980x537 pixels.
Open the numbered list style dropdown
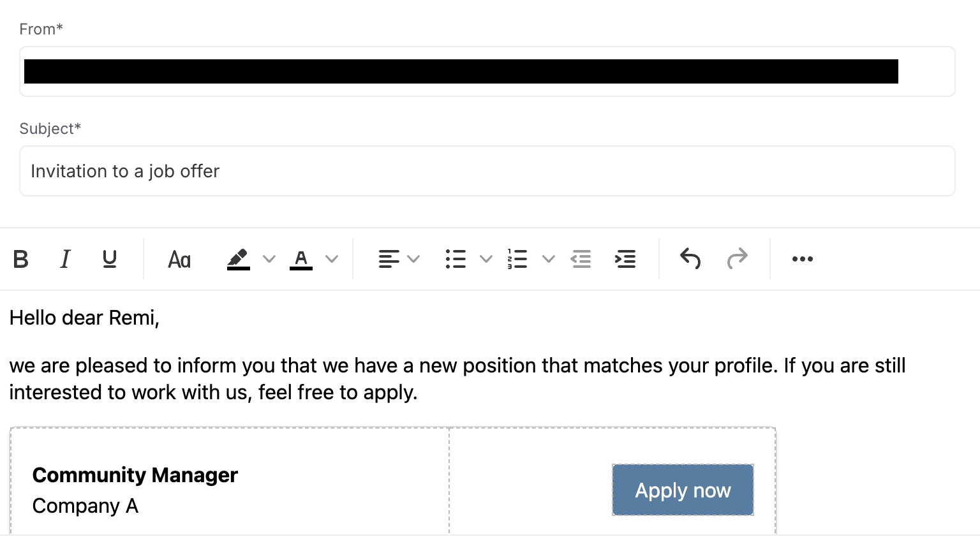[x=549, y=259]
